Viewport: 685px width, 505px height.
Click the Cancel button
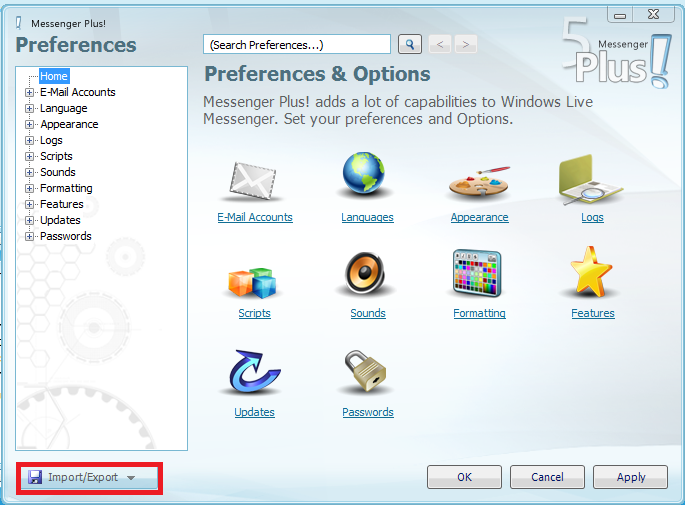pyautogui.click(x=547, y=477)
